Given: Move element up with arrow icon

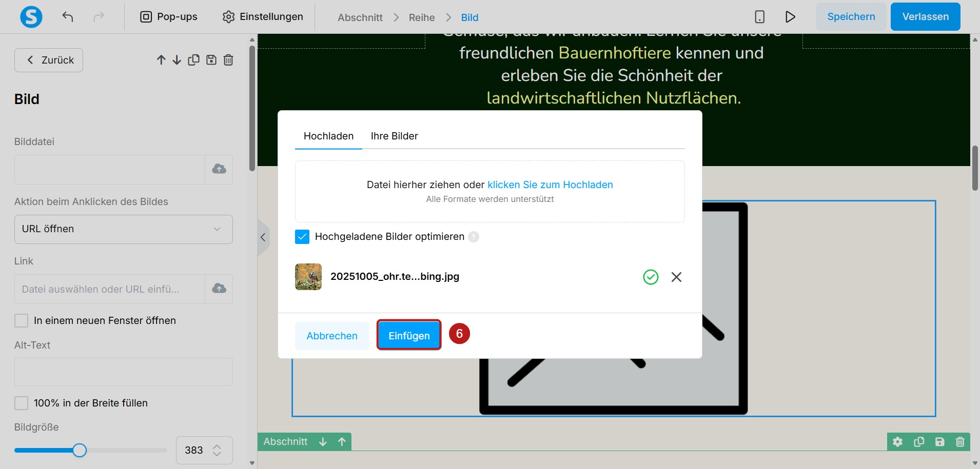Looking at the screenshot, I should pyautogui.click(x=161, y=60).
